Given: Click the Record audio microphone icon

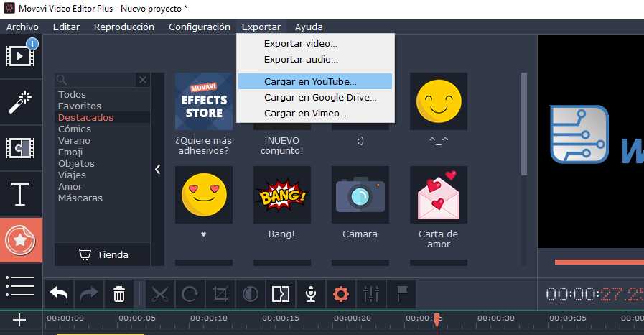Looking at the screenshot, I should pyautogui.click(x=310, y=294).
